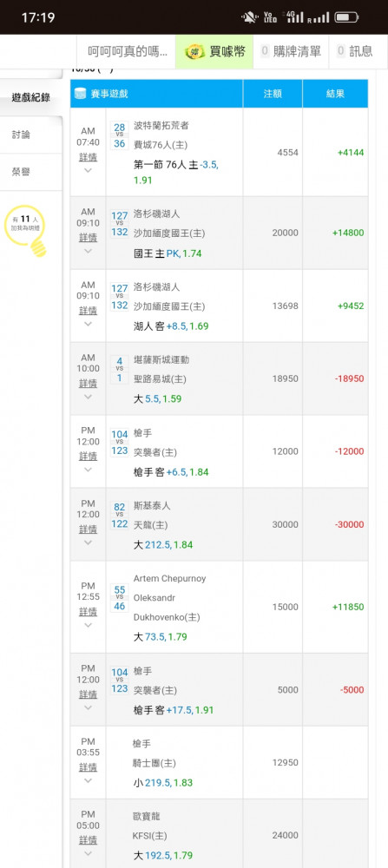Viewport: 388px width, 868px height.
Task: Click the 55 vs 46 score box
Action: point(120,598)
